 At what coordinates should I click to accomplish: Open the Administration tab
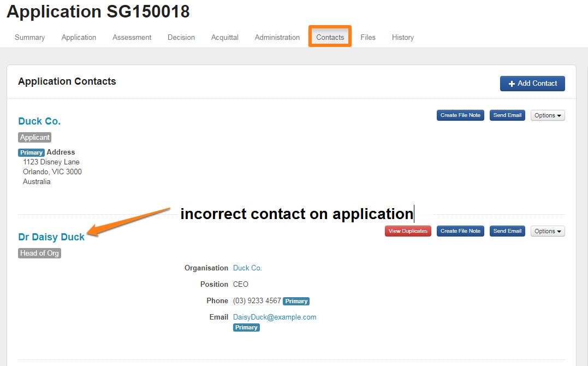pos(277,38)
